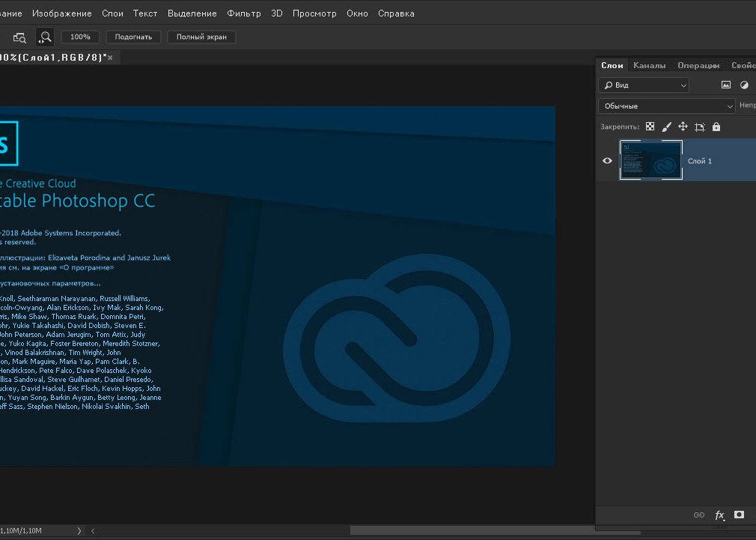The width and height of the screenshot is (756, 540).
Task: Toggle the lock all padlock icon
Action: (716, 127)
